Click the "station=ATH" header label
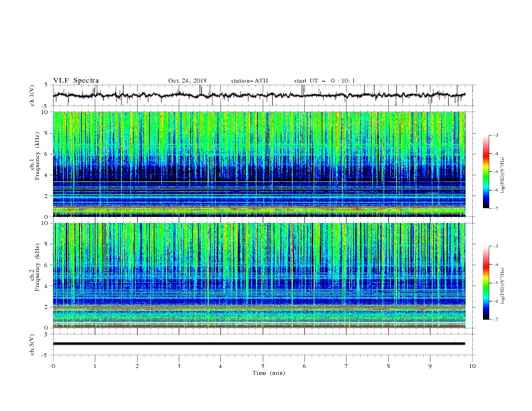The image size is (532, 411). [249, 81]
